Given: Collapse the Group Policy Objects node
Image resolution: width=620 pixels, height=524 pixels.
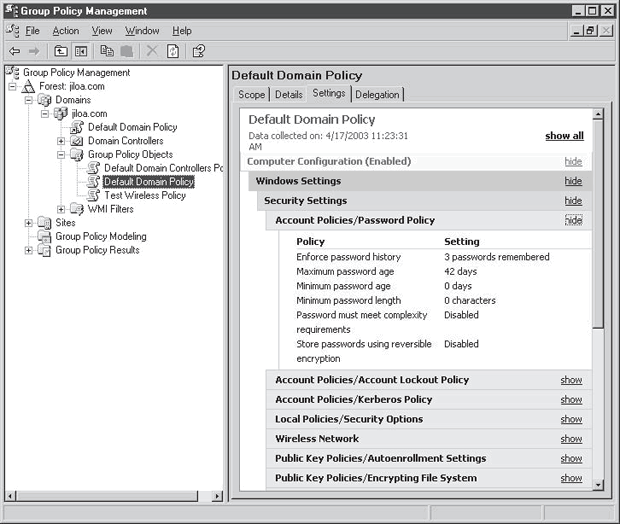Looking at the screenshot, I should click(61, 155).
